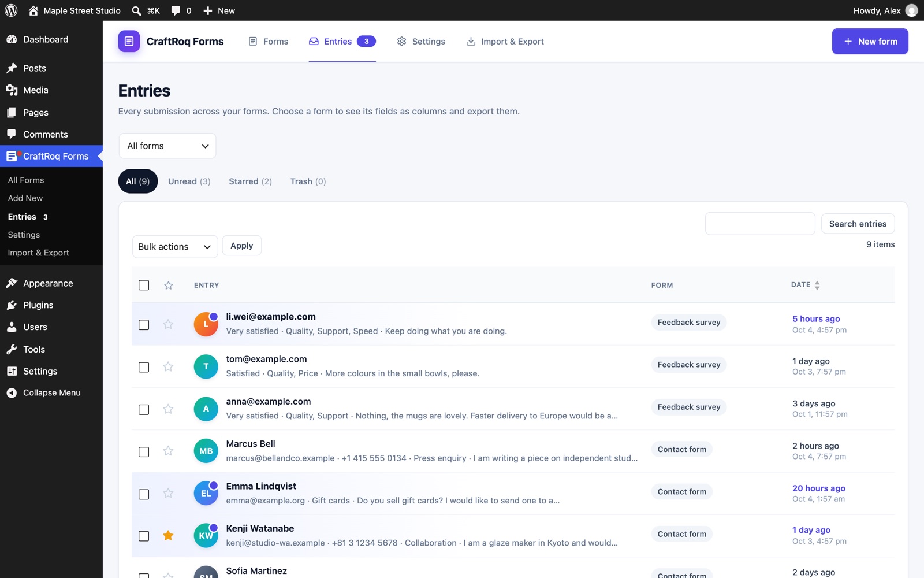Sort entries by Date column
Viewport: 924px width, 578px height.
(805, 285)
